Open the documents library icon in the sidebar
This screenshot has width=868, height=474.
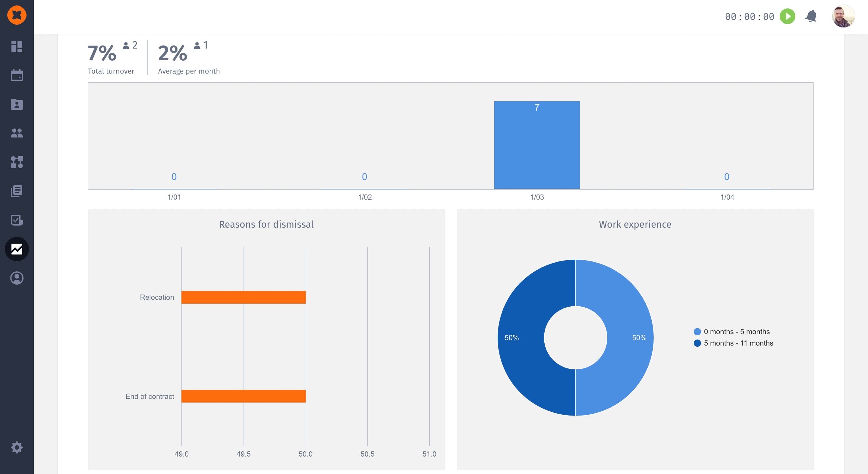pos(17,191)
